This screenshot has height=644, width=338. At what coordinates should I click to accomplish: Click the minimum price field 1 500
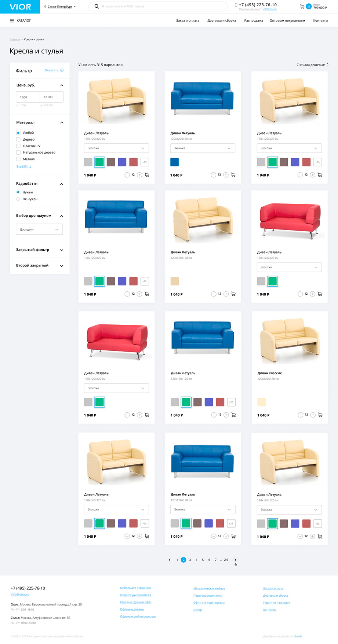[28, 97]
